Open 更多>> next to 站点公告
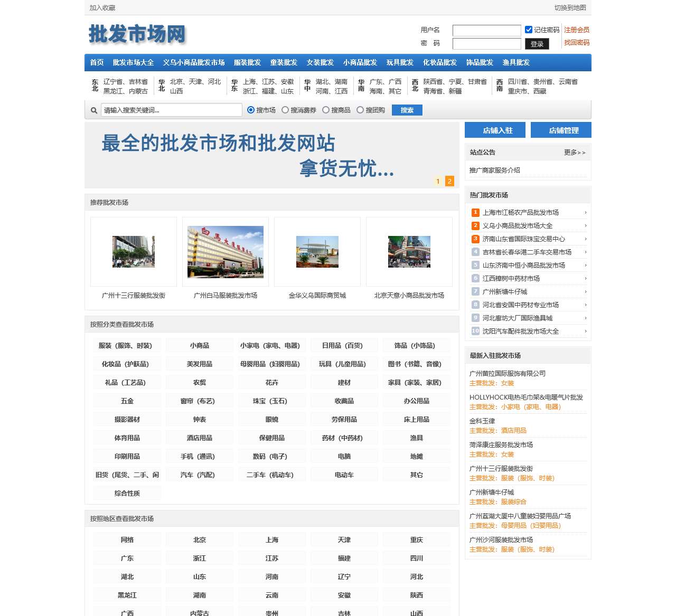The image size is (676, 616). coord(574,152)
